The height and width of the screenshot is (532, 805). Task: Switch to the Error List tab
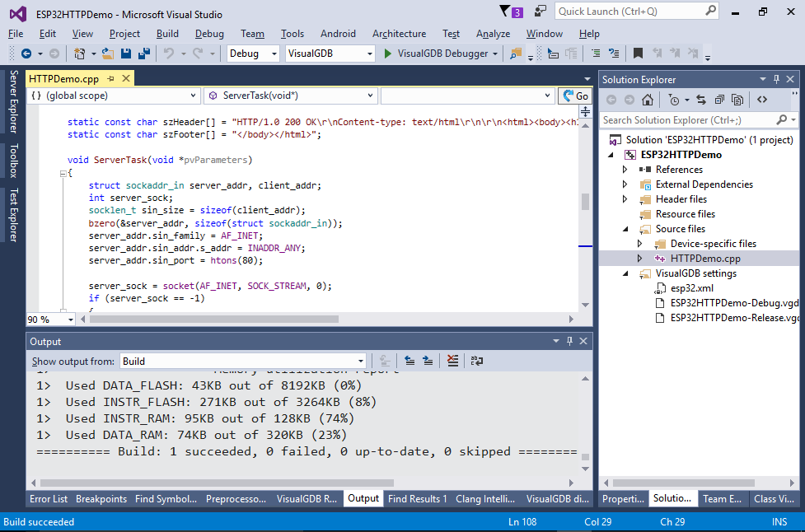[49, 499]
